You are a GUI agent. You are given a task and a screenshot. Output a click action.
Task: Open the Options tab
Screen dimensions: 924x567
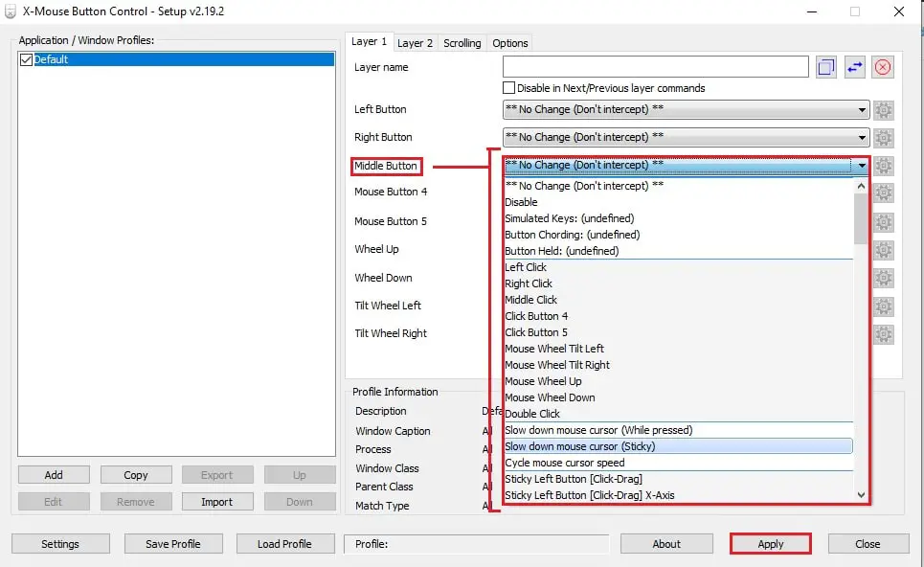[509, 42]
